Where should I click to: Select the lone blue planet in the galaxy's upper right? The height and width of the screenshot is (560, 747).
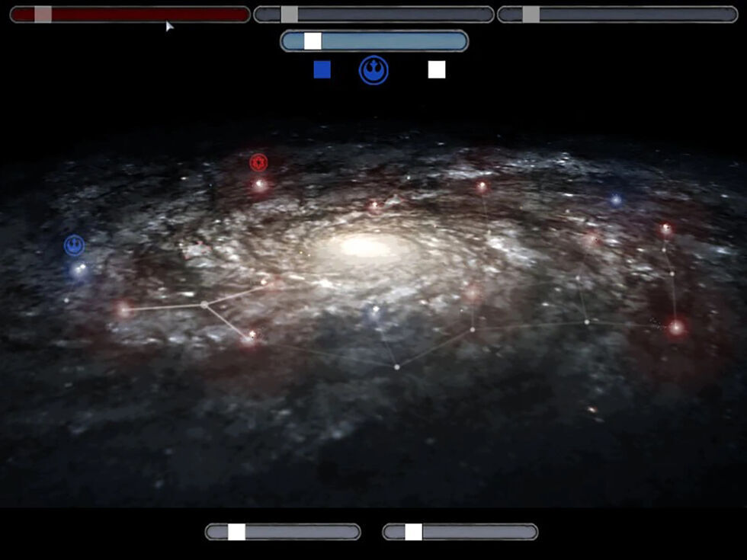615,200
